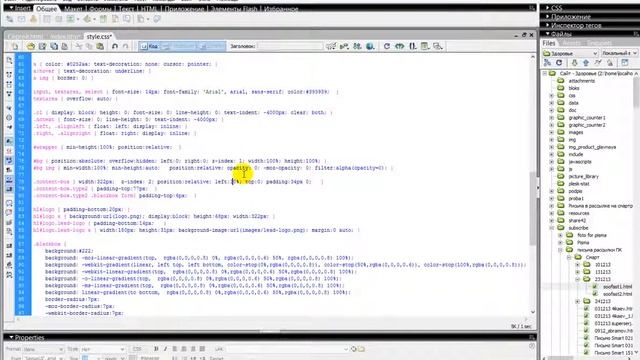640x360 pixels.
Task: Click the top icon of the coding toolbar
Action: 9,61
